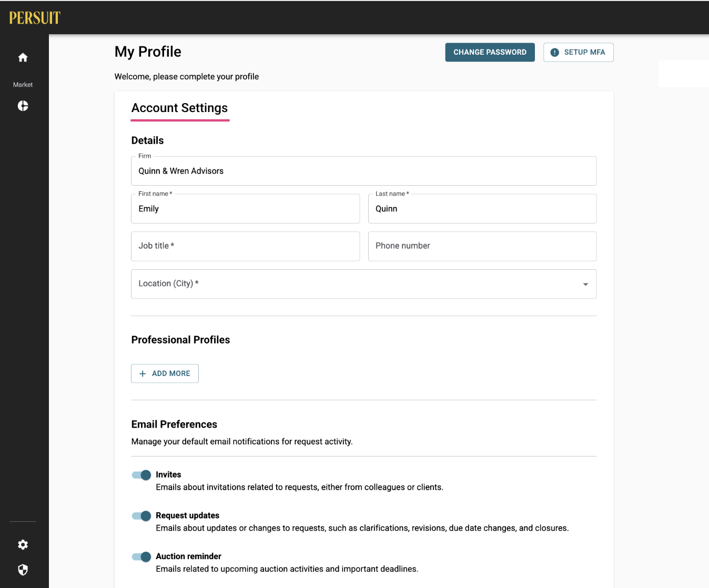Click the First name field
Viewport: 709px width, 588px height.
click(x=245, y=209)
